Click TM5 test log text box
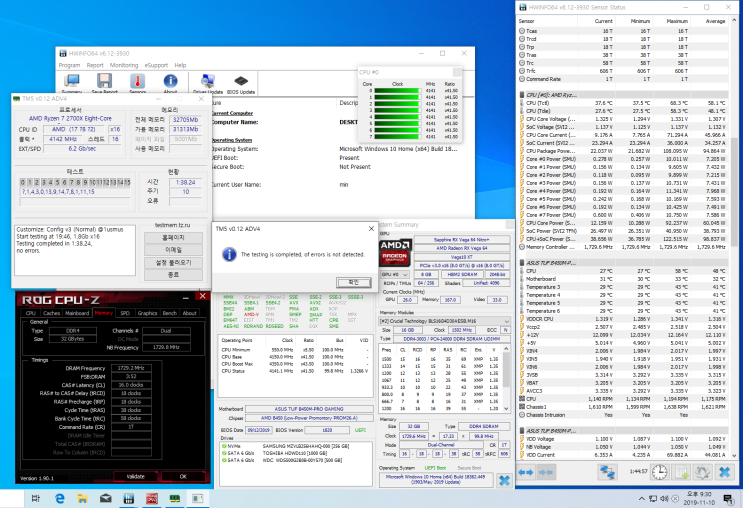This screenshot has height=508, width=743. tap(75, 250)
